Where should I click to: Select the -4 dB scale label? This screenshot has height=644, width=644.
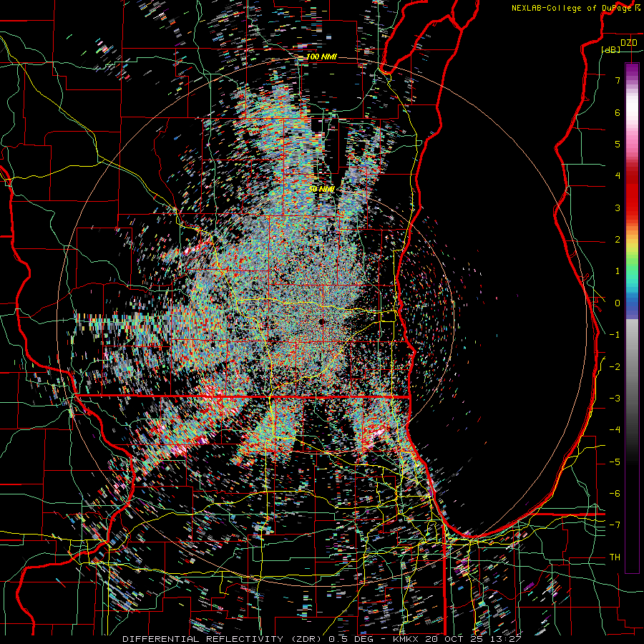coord(615,430)
